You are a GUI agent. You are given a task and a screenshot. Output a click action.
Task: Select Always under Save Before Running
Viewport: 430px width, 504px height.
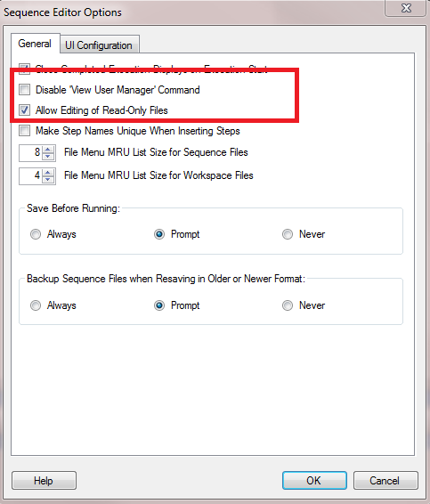coord(36,234)
